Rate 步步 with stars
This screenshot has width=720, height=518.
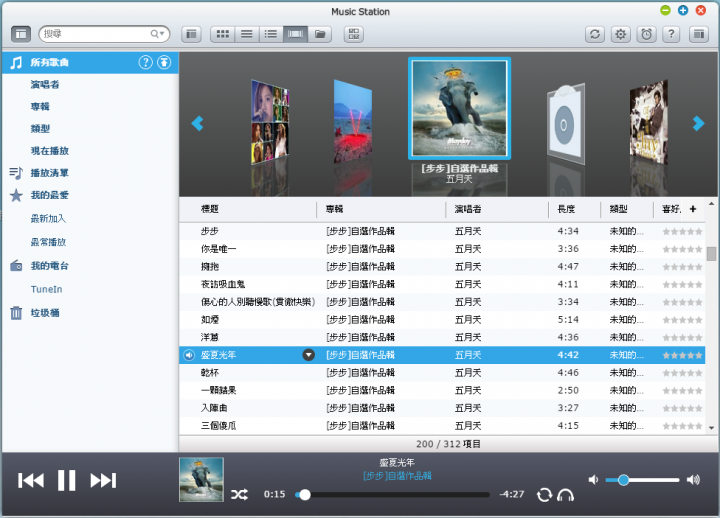click(x=682, y=231)
